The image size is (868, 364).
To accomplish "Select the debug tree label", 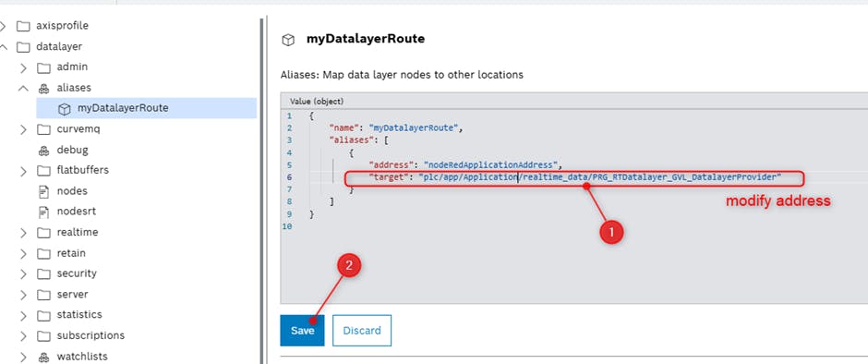I will tap(72, 150).
